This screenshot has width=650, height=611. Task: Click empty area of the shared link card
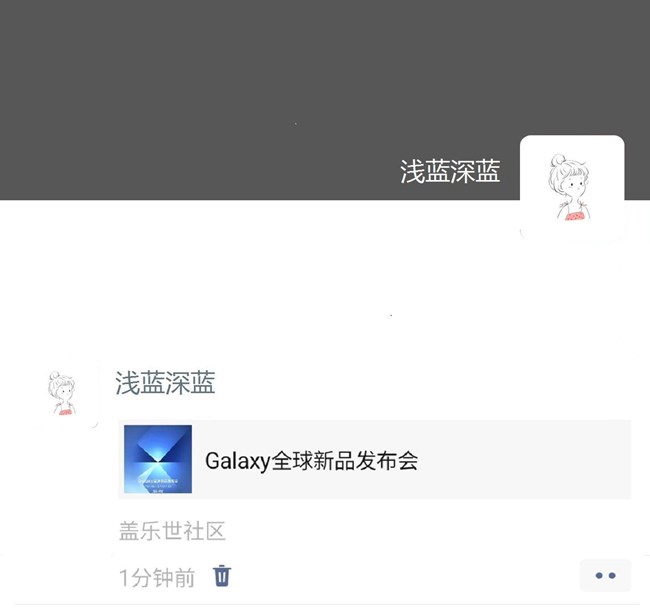pos(522,459)
